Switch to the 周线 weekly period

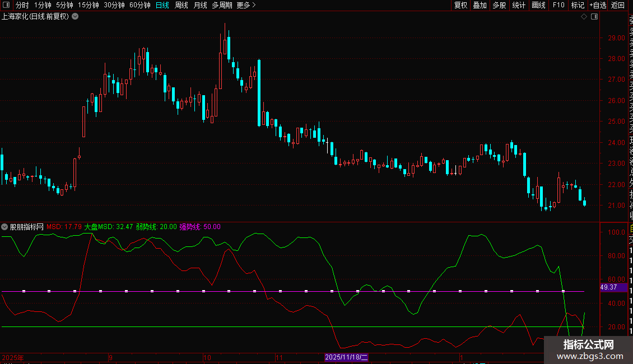point(181,5)
